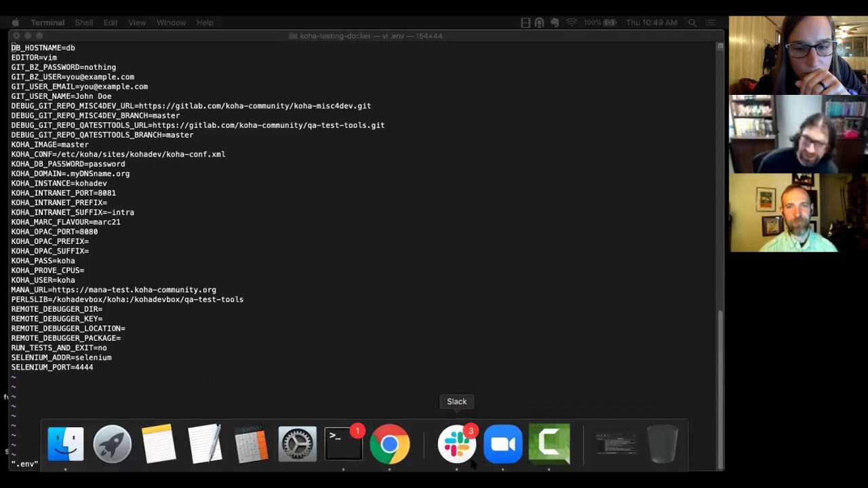Viewport: 868px width, 488px height.
Task: Restore the minimized window thumbnail in dock
Action: (x=616, y=444)
